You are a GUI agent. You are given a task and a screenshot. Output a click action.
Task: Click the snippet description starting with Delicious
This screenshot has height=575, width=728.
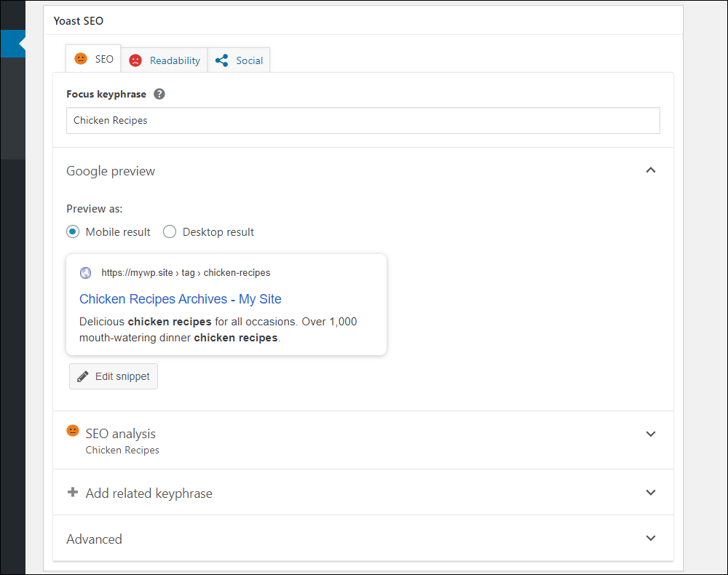pyautogui.click(x=218, y=330)
